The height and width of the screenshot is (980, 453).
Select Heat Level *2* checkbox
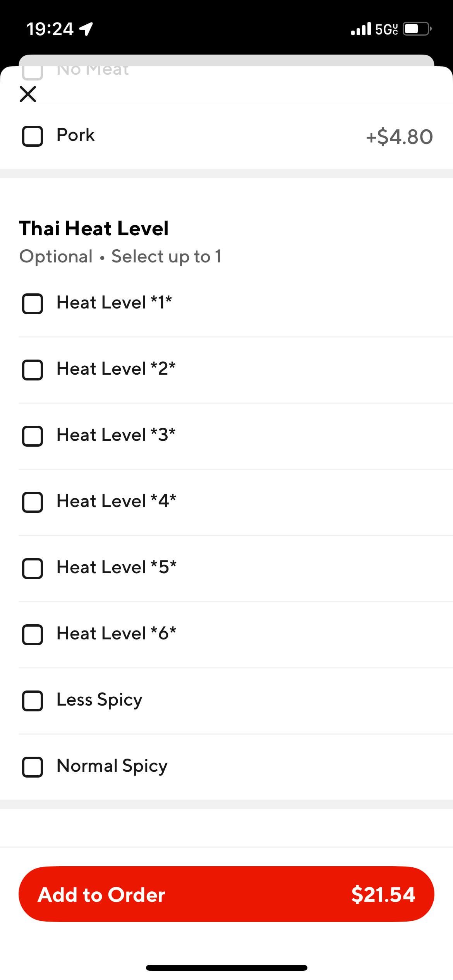[33, 370]
